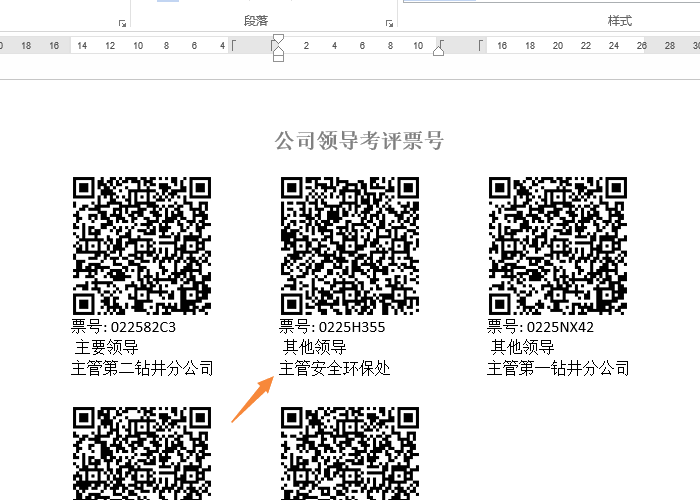The height and width of the screenshot is (500, 700).
Task: Click 其他领导 under 票号: 0225NX42
Action: pyautogui.click(x=523, y=347)
